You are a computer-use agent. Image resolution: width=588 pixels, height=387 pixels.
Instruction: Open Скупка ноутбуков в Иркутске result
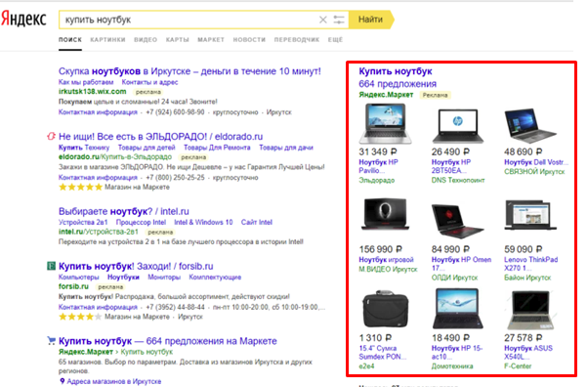(189, 71)
